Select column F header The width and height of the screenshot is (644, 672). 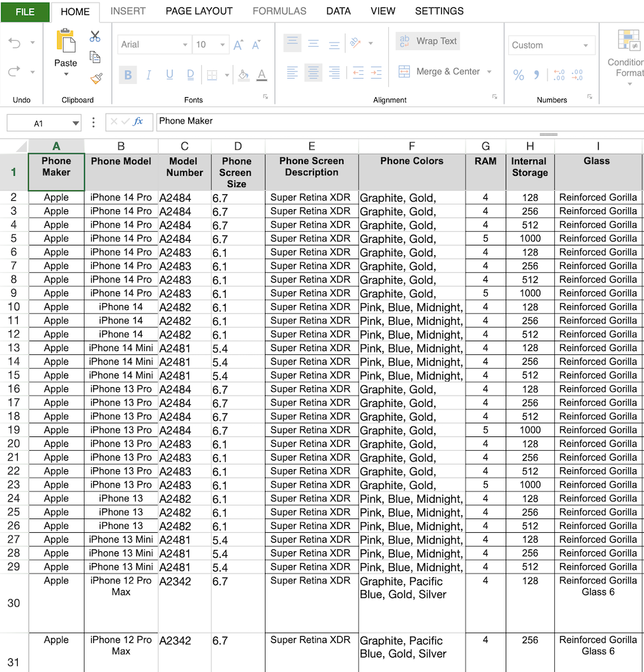click(412, 146)
